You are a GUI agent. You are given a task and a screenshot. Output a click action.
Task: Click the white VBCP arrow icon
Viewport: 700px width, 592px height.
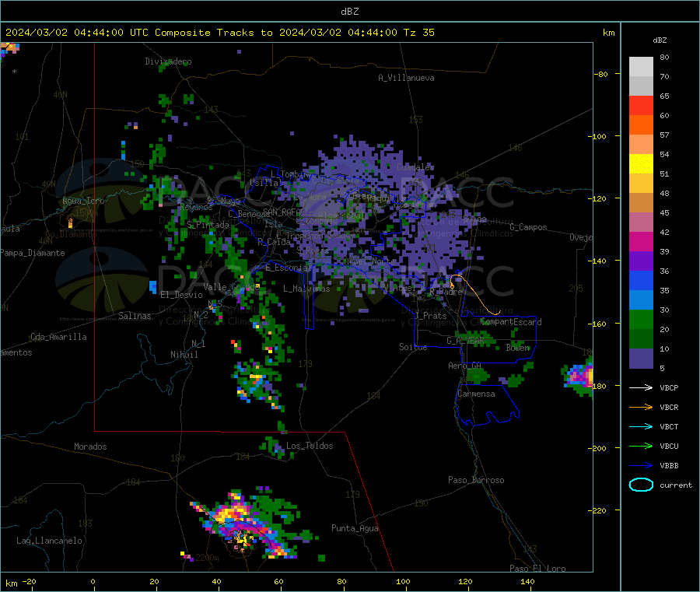[641, 387]
